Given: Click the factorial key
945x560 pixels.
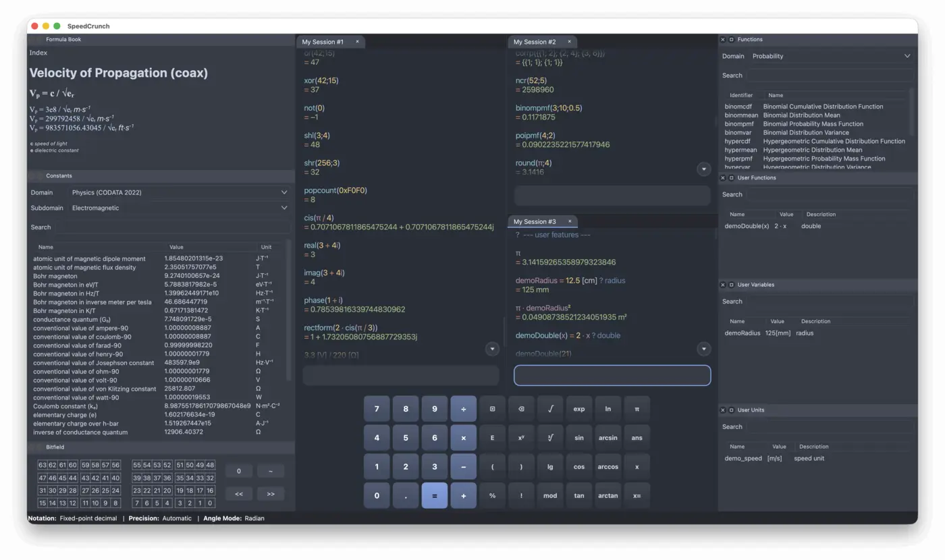Looking at the screenshot, I should click(521, 496).
